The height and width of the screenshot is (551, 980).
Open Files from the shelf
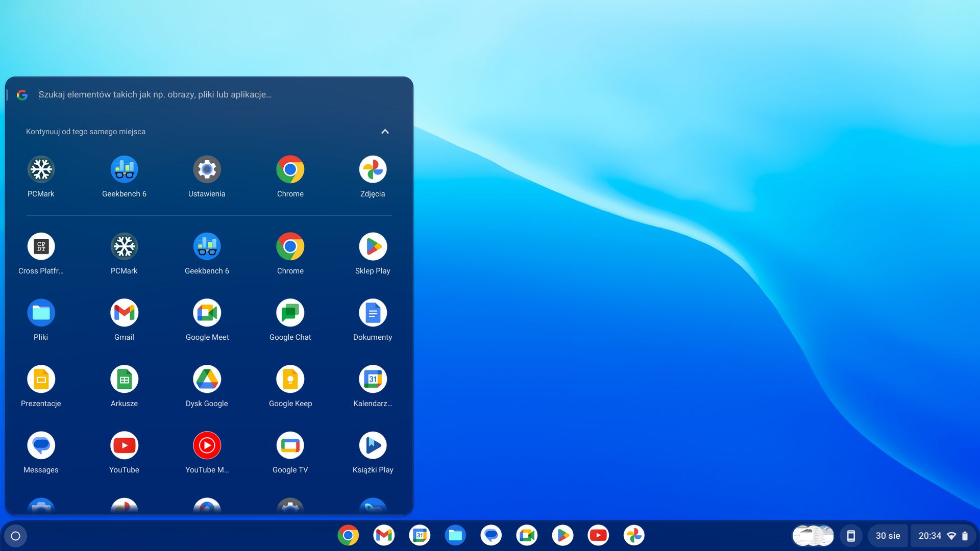[455, 535]
